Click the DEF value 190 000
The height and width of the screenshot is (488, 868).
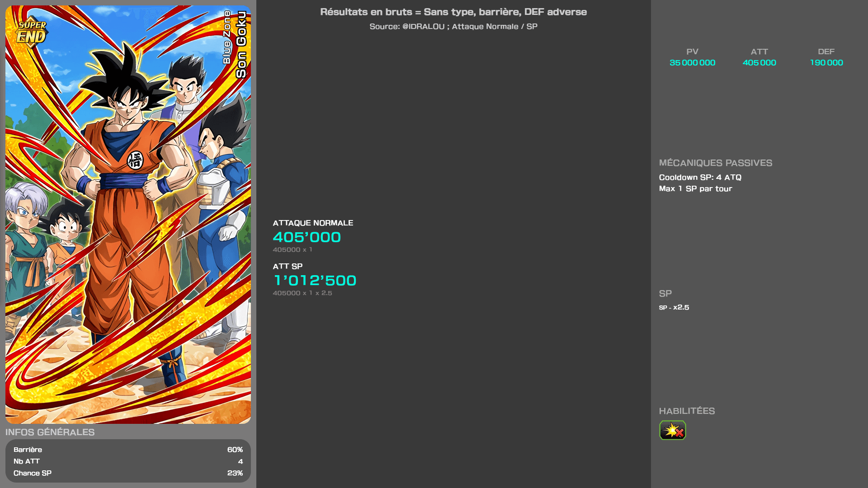826,63
